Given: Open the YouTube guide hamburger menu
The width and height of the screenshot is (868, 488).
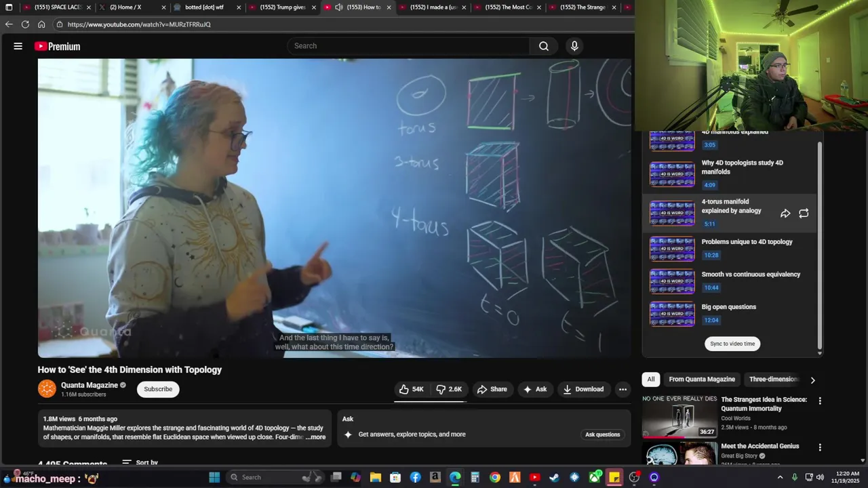Looking at the screenshot, I should (18, 46).
